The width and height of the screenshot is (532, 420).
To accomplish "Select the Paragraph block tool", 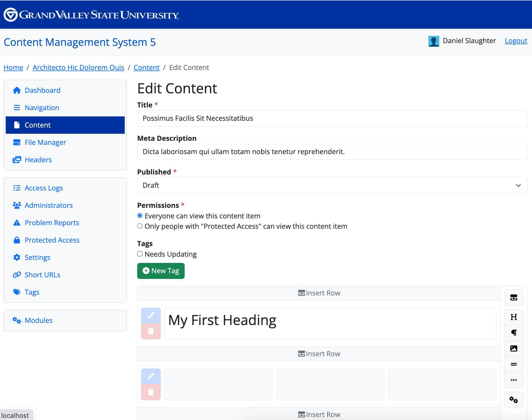I will [514, 333].
